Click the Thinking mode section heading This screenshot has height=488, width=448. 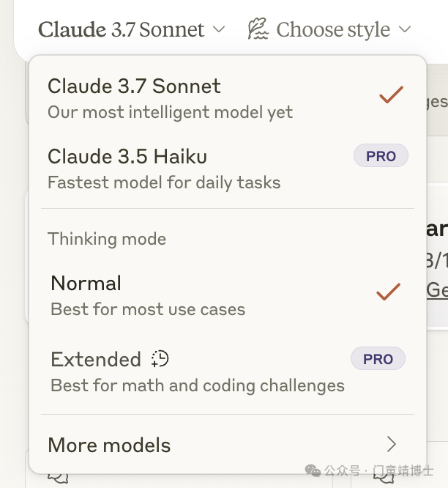(107, 239)
